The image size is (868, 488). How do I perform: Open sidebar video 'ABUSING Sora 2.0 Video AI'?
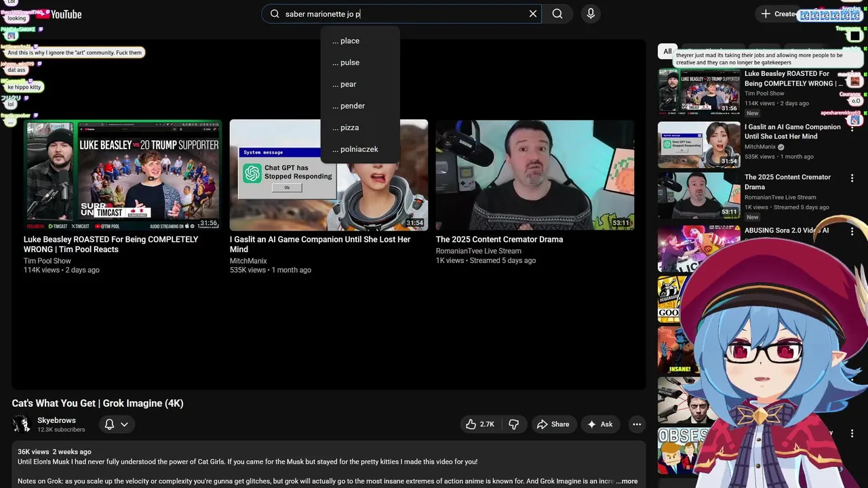787,230
